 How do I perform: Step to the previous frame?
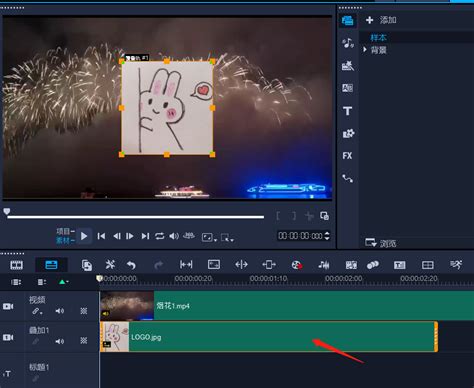pyautogui.click(x=117, y=236)
